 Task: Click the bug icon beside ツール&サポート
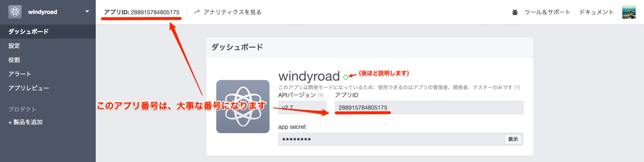click(x=515, y=12)
